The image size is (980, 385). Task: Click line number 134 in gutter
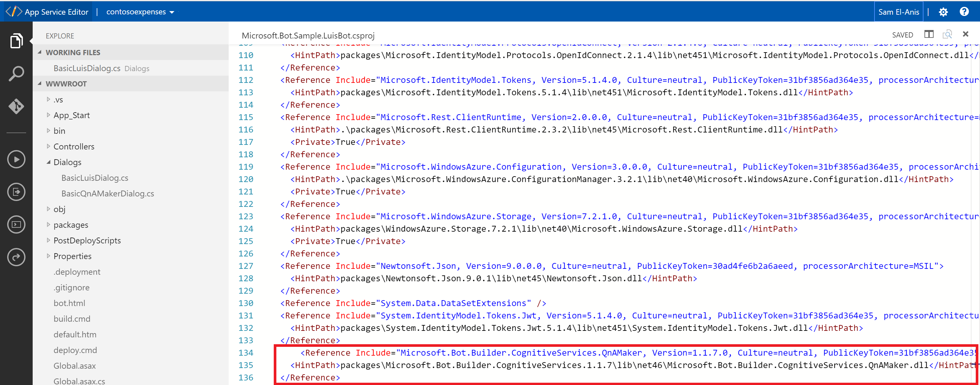(246, 353)
